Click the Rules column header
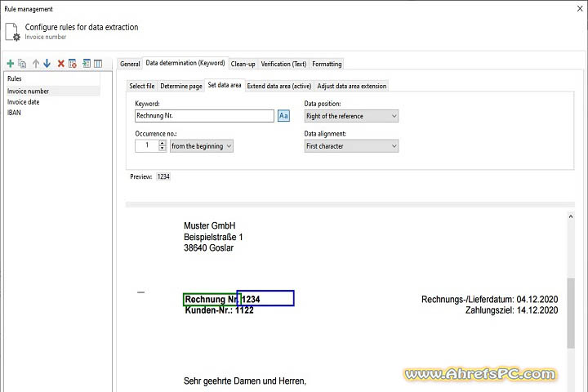 [x=53, y=78]
